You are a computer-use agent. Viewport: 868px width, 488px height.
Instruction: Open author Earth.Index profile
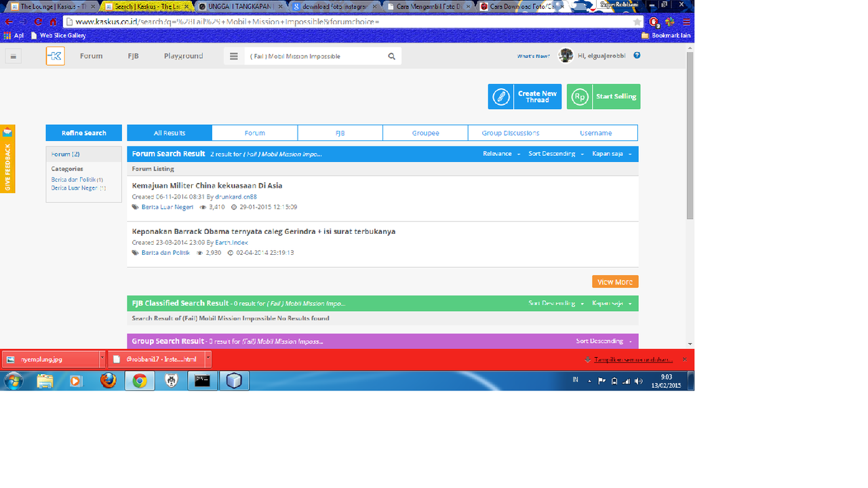coord(232,242)
